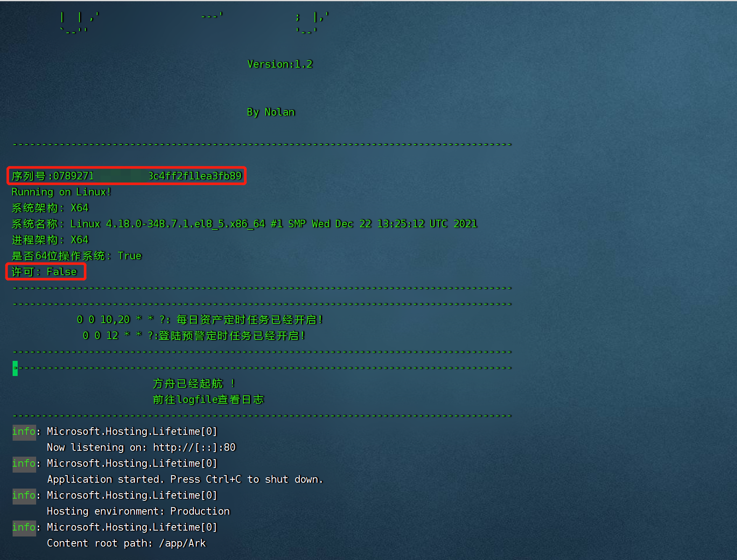Click the 'info' tag above 'Hosting environment'
Screen dimensions: 737x560
pyautogui.click(x=24, y=495)
